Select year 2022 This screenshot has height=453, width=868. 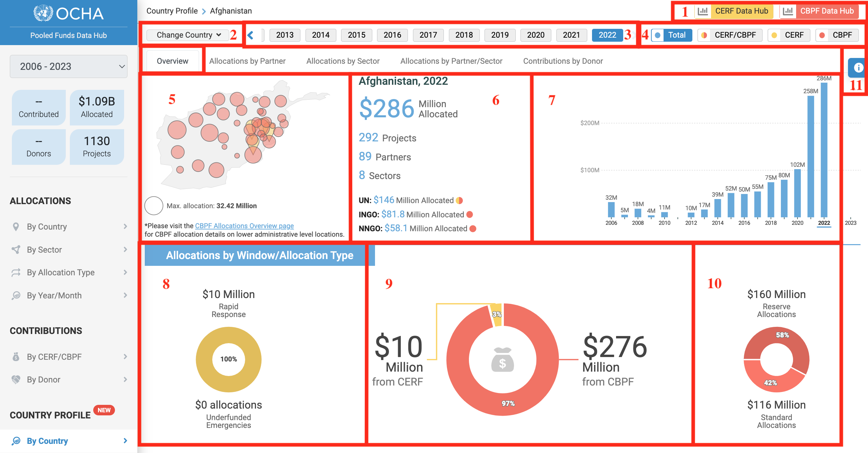click(607, 35)
